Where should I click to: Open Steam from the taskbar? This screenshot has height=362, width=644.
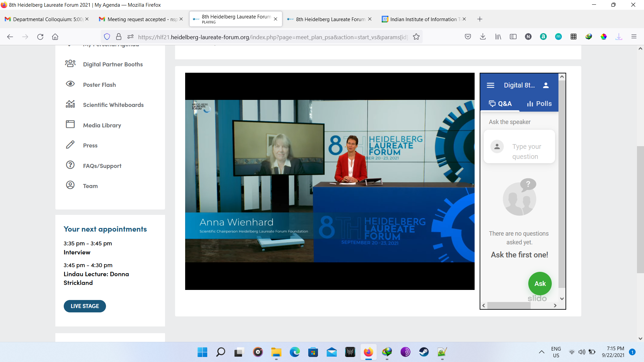(x=424, y=352)
